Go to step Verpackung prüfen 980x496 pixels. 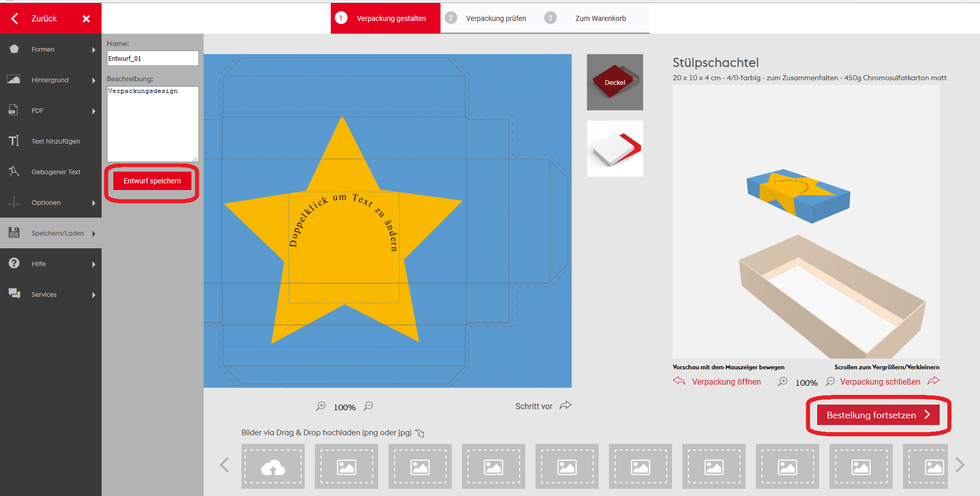(x=495, y=18)
